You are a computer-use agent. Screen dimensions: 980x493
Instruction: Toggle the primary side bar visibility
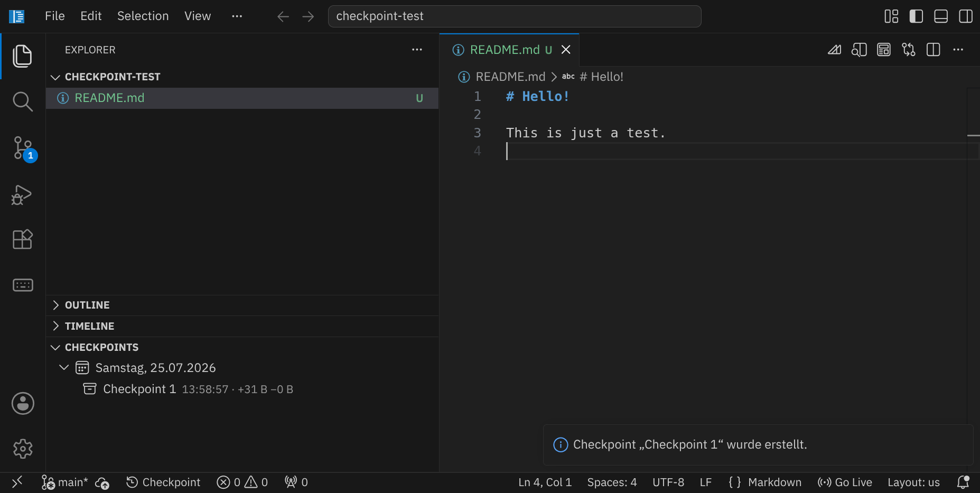coord(916,16)
